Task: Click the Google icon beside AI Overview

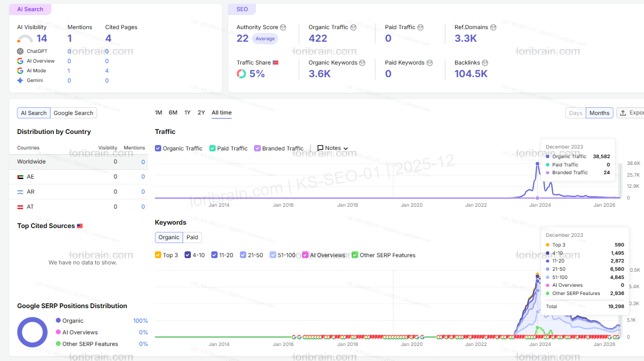Action: click(20, 61)
